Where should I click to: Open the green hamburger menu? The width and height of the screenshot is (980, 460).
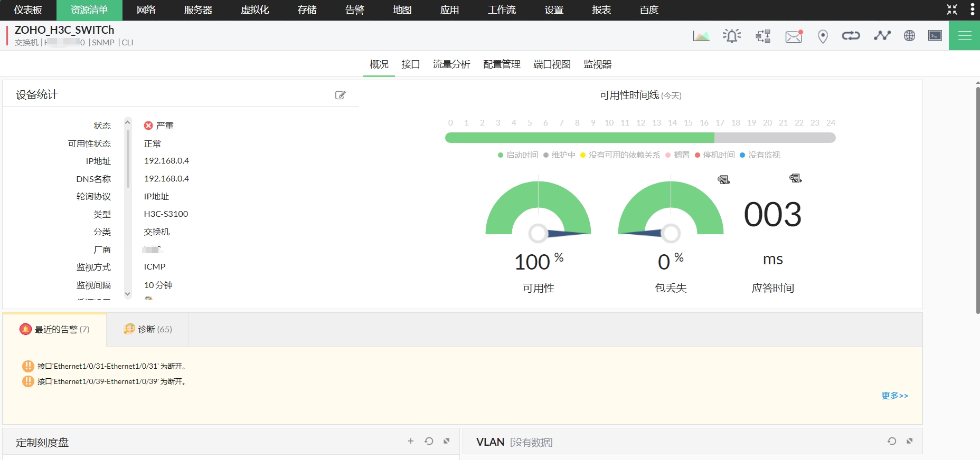(x=964, y=35)
